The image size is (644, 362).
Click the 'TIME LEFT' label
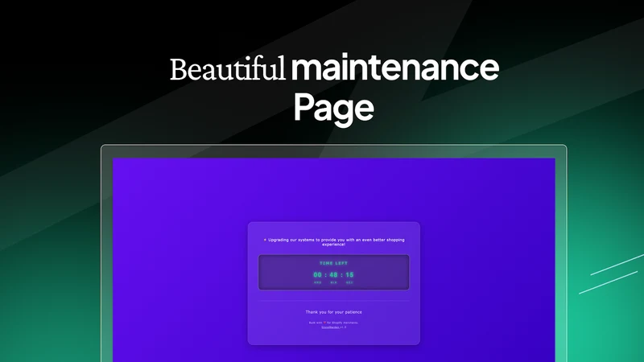333,263
